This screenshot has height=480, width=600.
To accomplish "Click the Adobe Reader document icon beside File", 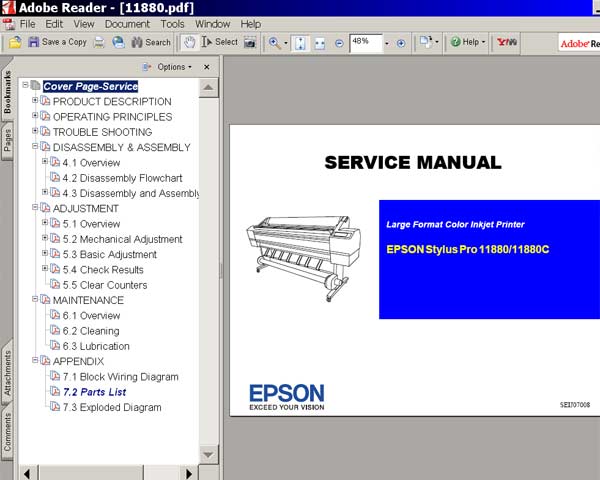I will [8, 24].
